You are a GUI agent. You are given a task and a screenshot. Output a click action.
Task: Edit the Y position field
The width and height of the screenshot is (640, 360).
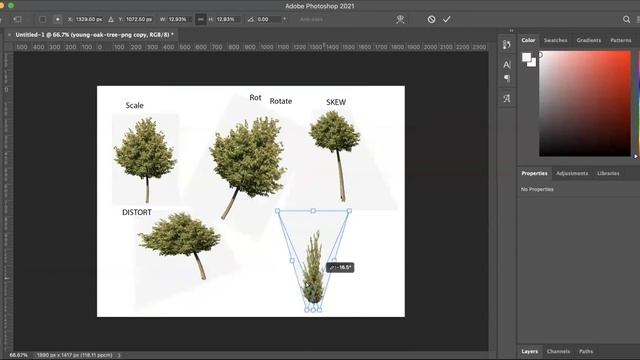click(138, 19)
